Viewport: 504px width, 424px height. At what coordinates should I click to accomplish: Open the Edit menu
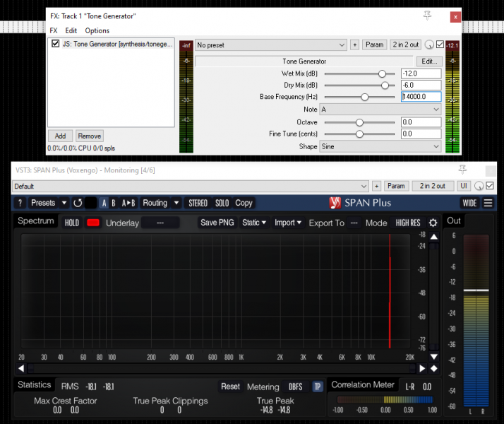coord(71,30)
